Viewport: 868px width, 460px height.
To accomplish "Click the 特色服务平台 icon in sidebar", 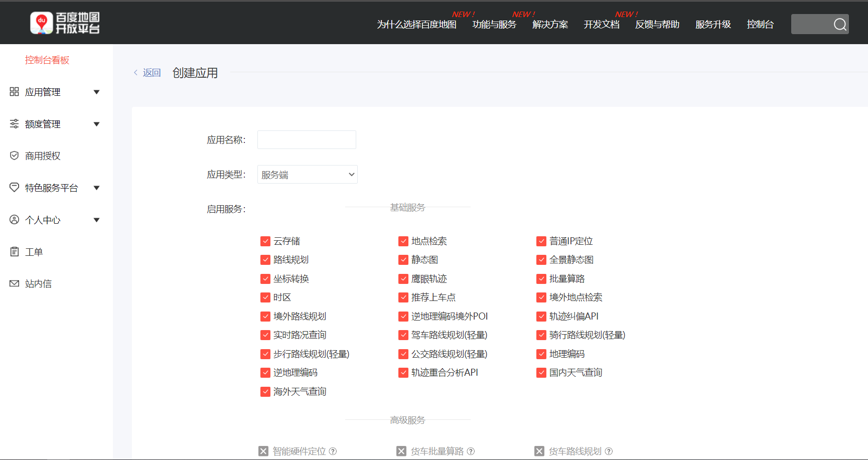I will 14,188.
